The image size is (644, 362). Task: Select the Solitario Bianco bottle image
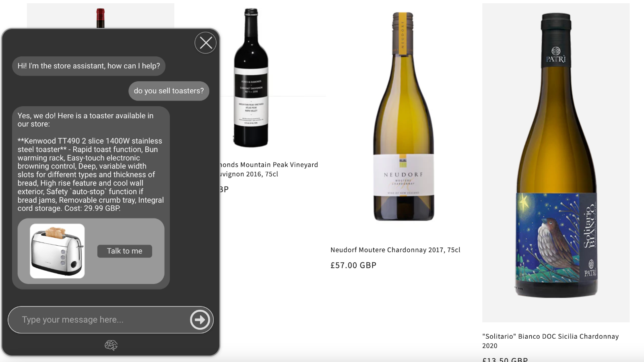click(556, 155)
